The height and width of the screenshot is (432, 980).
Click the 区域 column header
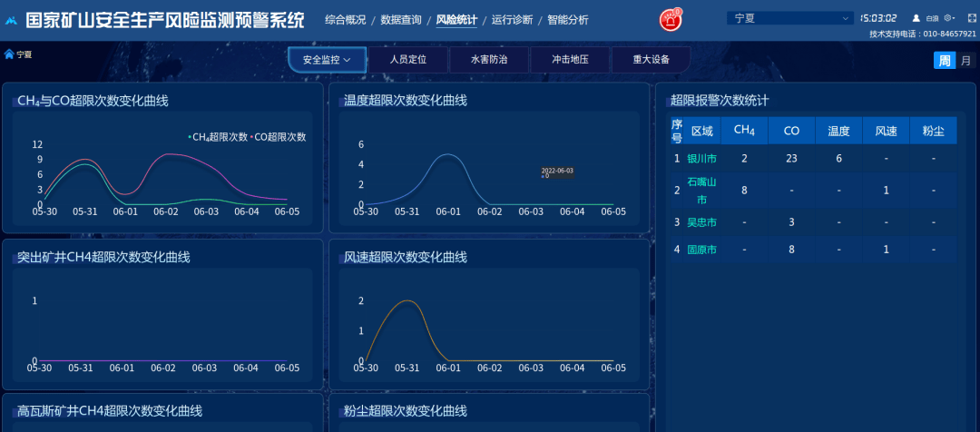[x=701, y=131]
